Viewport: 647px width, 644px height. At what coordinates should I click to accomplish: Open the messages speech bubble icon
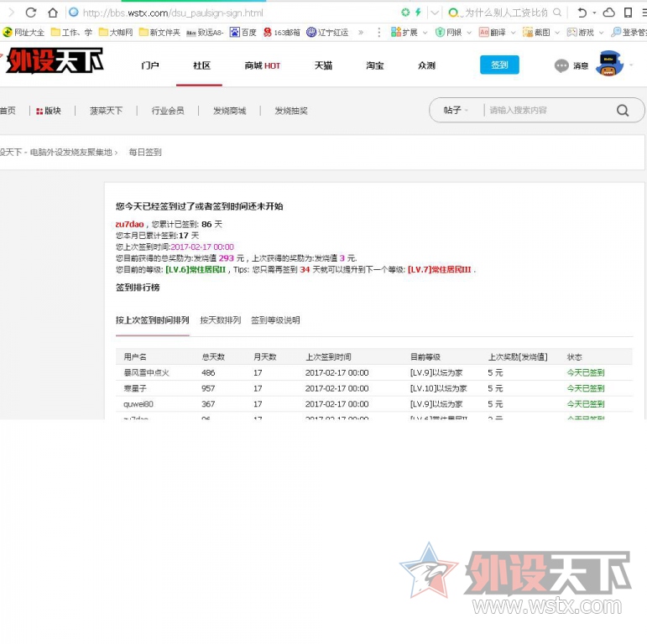(561, 65)
